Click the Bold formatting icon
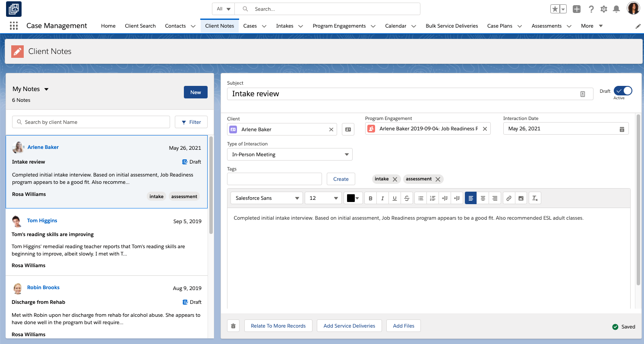The image size is (644, 344). pyautogui.click(x=370, y=198)
